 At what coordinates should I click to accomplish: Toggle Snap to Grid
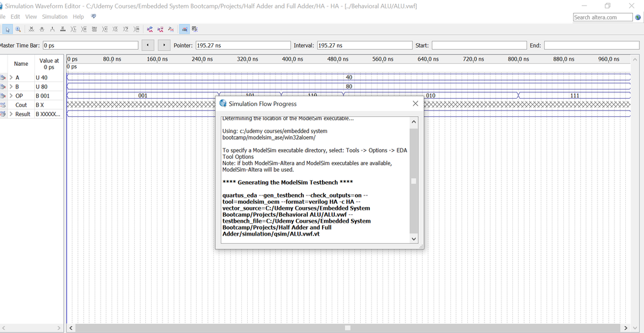185,29
